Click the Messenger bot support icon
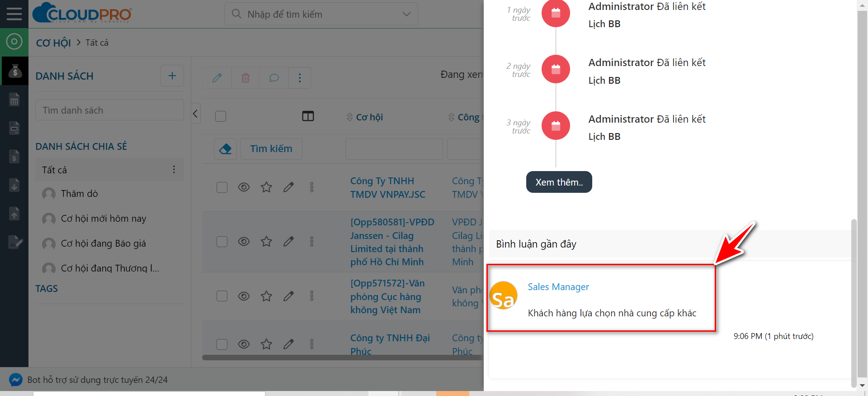The image size is (868, 396). pyautogui.click(x=16, y=379)
